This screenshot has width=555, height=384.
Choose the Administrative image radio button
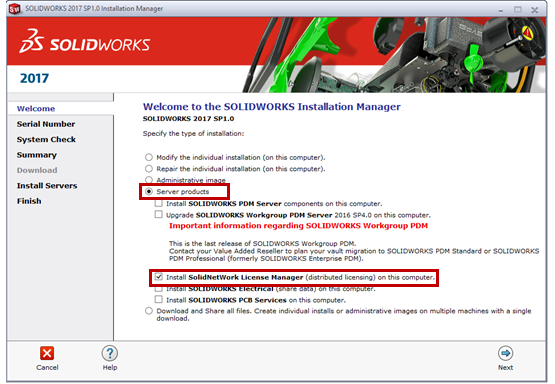[x=149, y=180]
